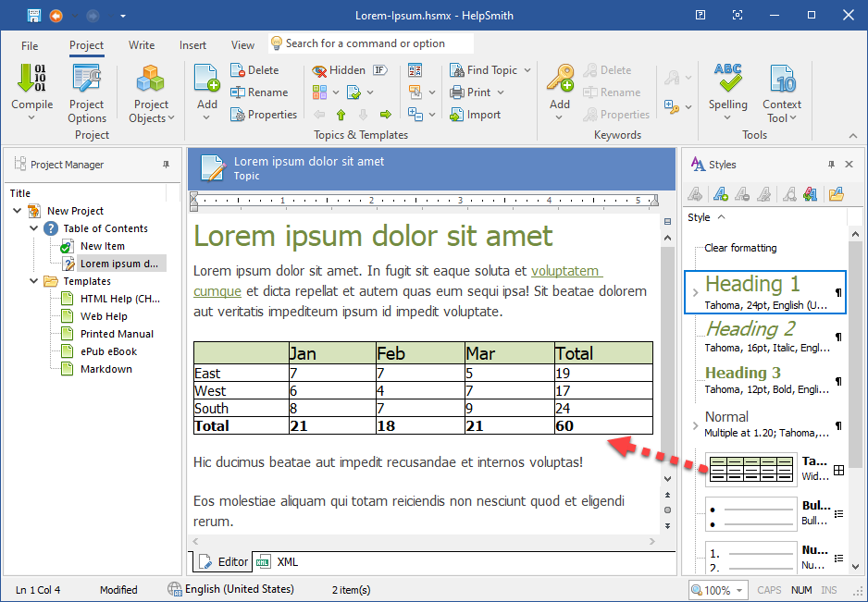Pin the Project Manager panel
The height and width of the screenshot is (602, 868).
(166, 165)
